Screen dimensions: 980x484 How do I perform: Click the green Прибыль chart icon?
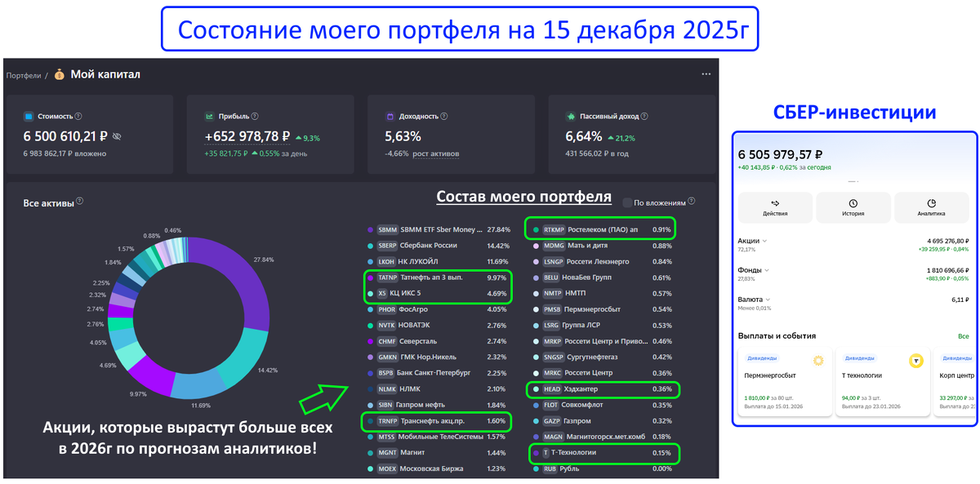coord(210,117)
